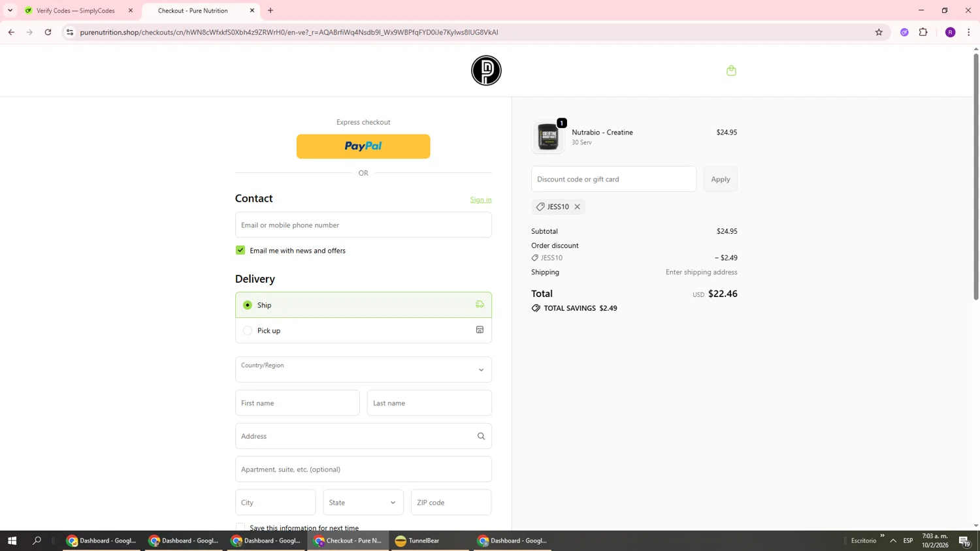
Task: Toggle Email me with news and offers
Action: (240, 251)
